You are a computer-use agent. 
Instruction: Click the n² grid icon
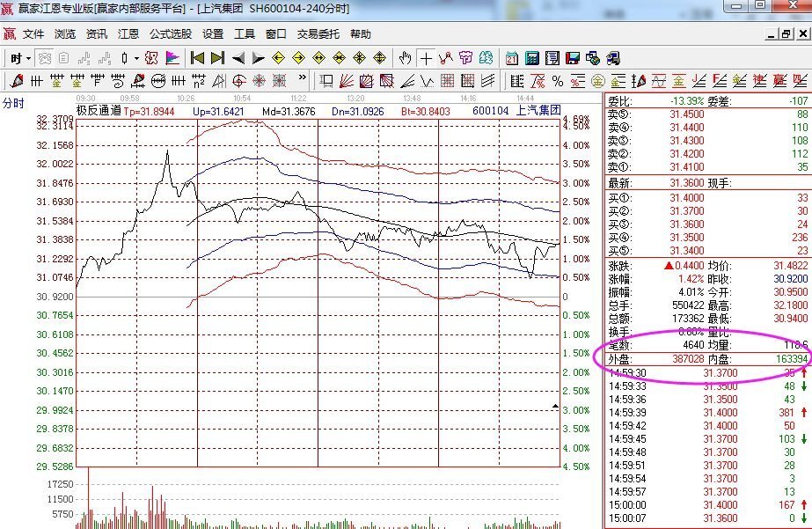click(198, 81)
